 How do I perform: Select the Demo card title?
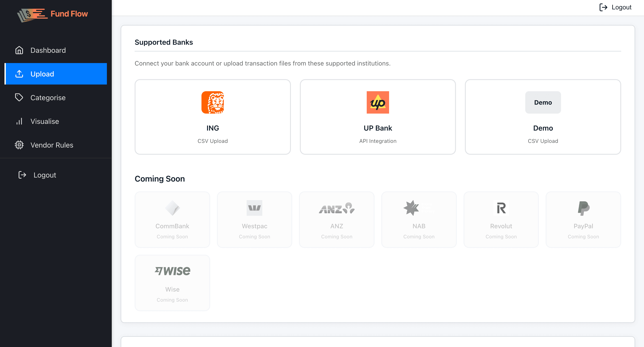pos(543,128)
